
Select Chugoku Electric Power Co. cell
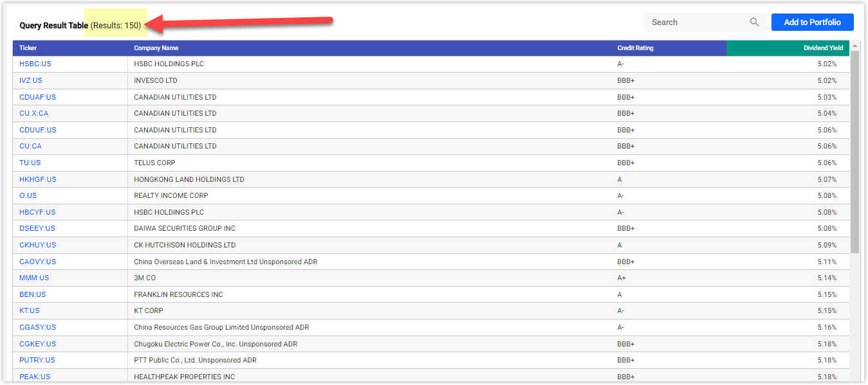pos(369,344)
